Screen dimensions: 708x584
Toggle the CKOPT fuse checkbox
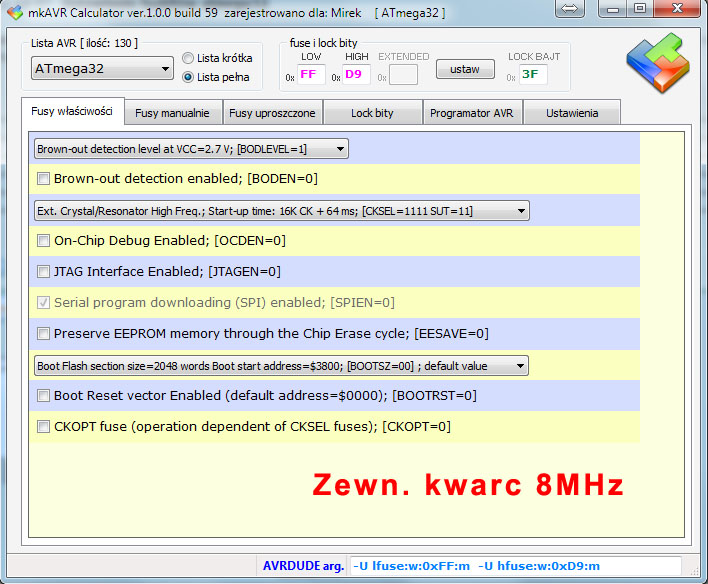click(x=43, y=426)
